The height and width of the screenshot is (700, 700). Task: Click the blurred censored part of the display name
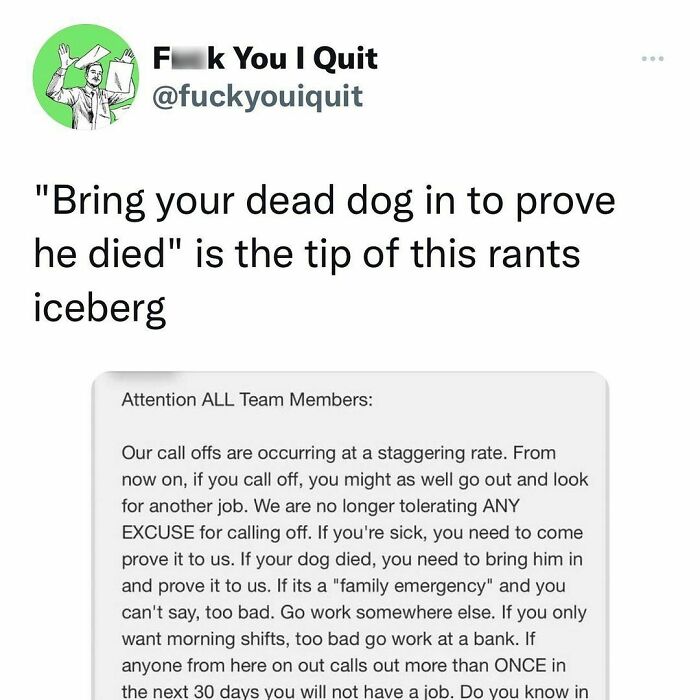[x=184, y=58]
